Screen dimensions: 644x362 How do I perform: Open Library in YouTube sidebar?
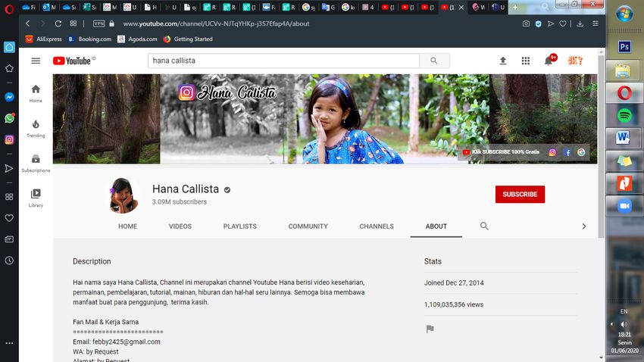(x=36, y=198)
